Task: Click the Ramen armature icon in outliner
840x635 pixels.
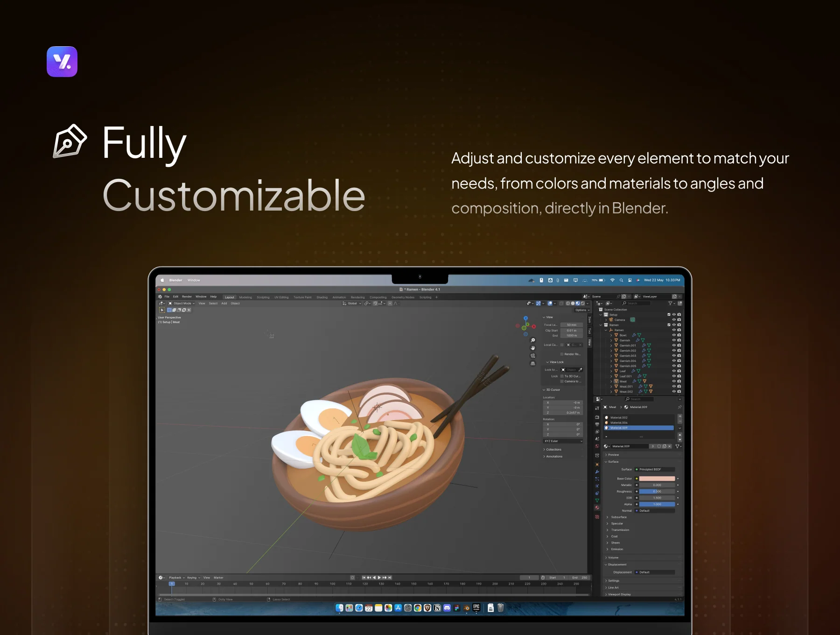Action: 611,330
